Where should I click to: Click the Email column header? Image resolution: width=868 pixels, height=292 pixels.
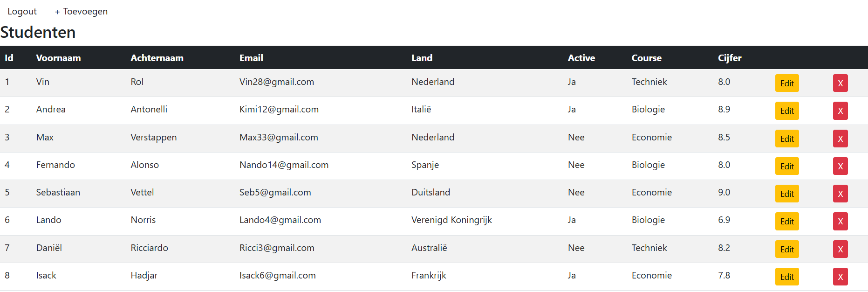tap(251, 58)
